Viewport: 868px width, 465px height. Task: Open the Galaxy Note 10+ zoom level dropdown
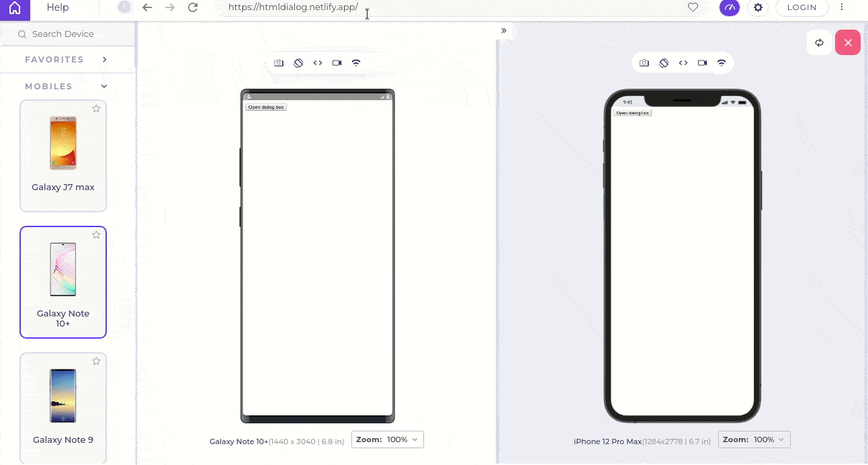point(387,439)
